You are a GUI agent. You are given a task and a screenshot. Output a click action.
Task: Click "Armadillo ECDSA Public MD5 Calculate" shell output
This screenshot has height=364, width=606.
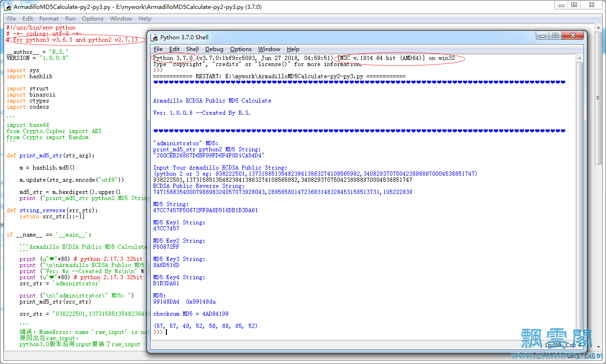[212, 101]
